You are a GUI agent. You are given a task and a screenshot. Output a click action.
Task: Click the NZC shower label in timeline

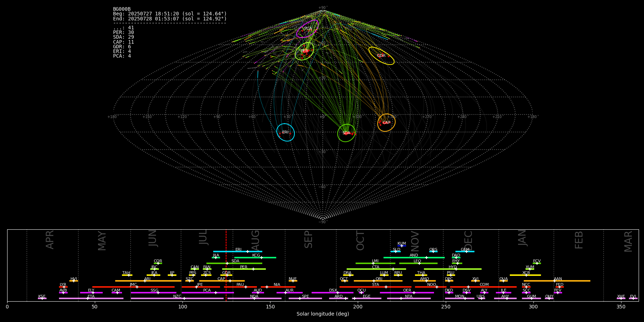pyautogui.click(x=177, y=297)
